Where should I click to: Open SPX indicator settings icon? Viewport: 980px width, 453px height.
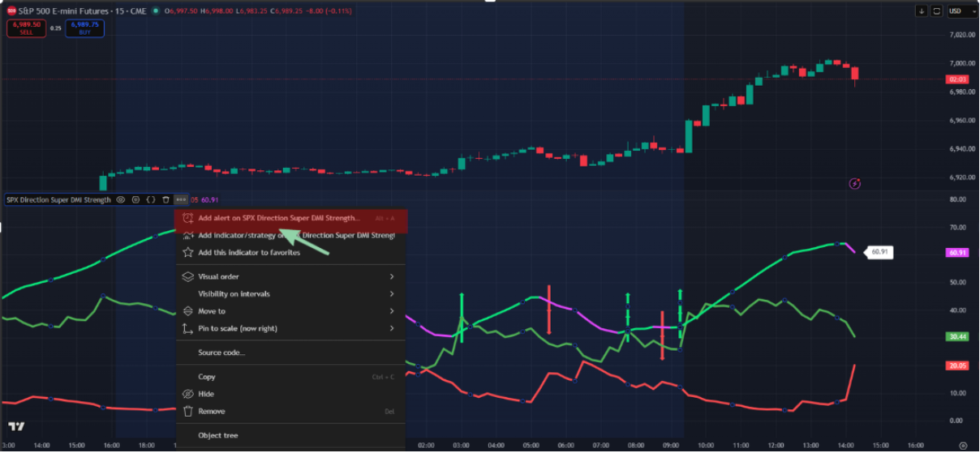click(x=135, y=199)
